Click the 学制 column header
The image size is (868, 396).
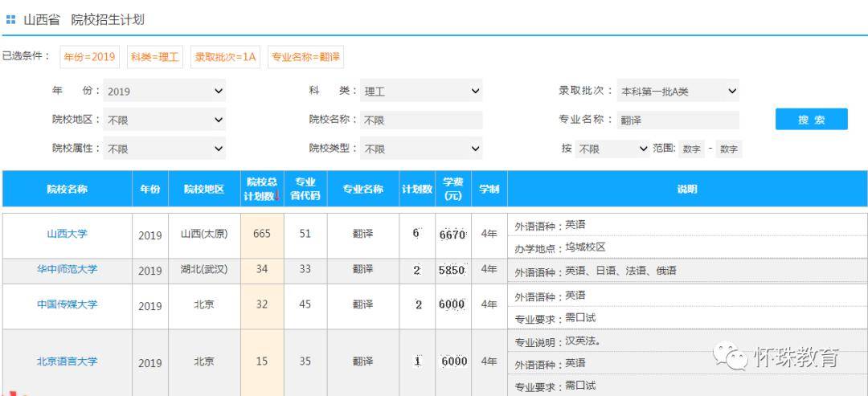(489, 189)
